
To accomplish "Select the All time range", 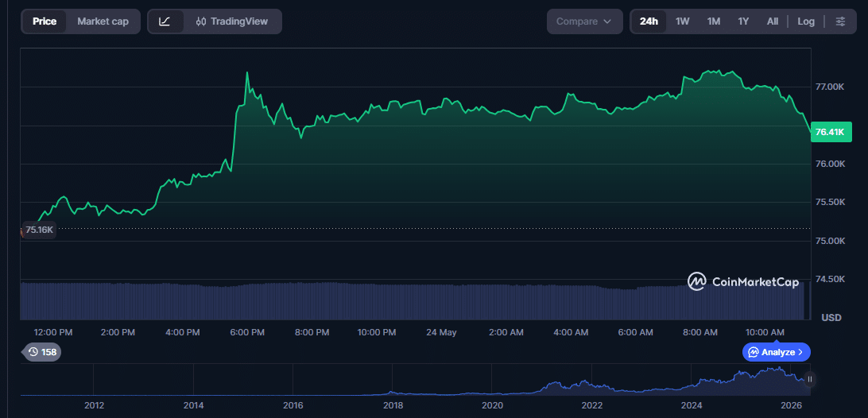I will pos(773,21).
